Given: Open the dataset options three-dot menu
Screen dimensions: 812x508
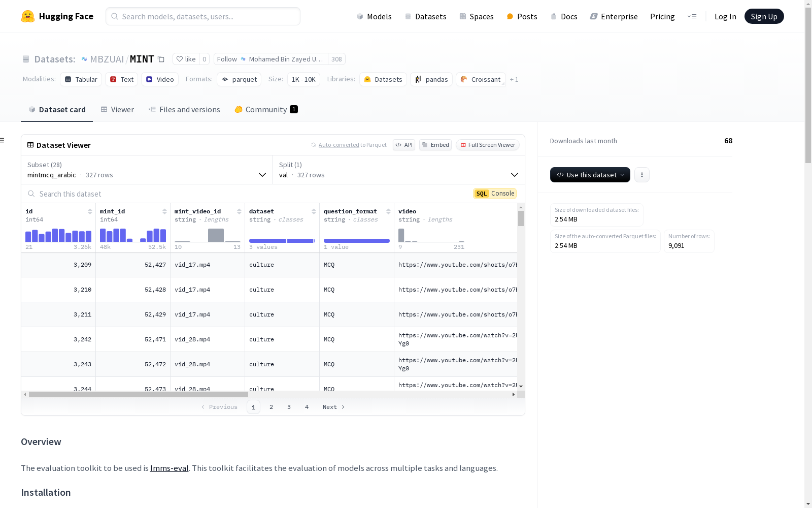Looking at the screenshot, I should pyautogui.click(x=642, y=175).
